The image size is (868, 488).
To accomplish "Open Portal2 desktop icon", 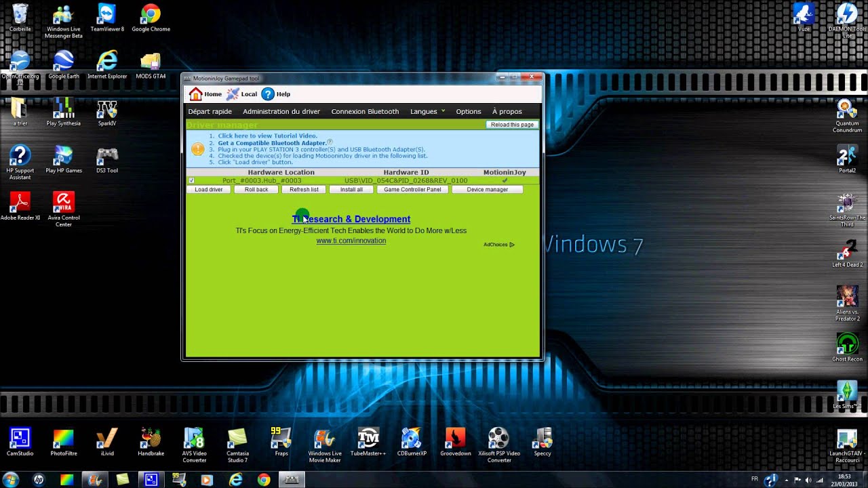I will point(847,159).
